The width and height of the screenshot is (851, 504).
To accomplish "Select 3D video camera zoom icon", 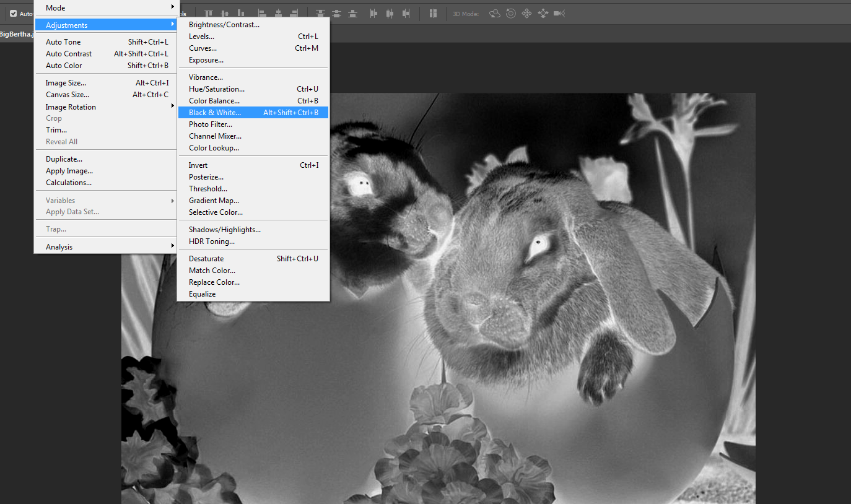I will pyautogui.click(x=559, y=13).
